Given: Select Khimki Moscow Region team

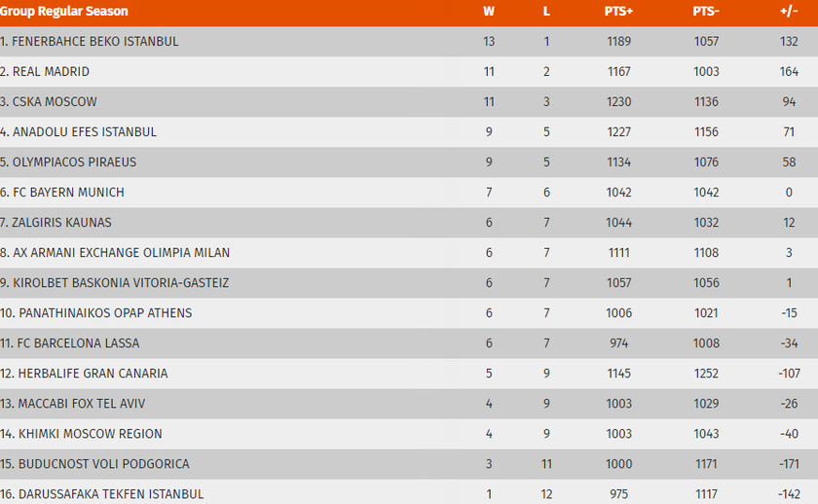Looking at the screenshot, I should [87, 434].
